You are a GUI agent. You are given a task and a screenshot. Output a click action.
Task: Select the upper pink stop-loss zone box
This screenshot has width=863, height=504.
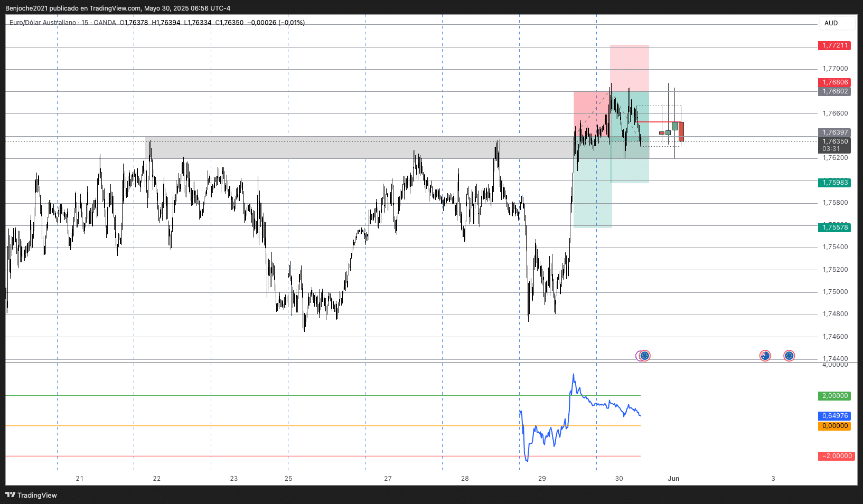(x=630, y=68)
